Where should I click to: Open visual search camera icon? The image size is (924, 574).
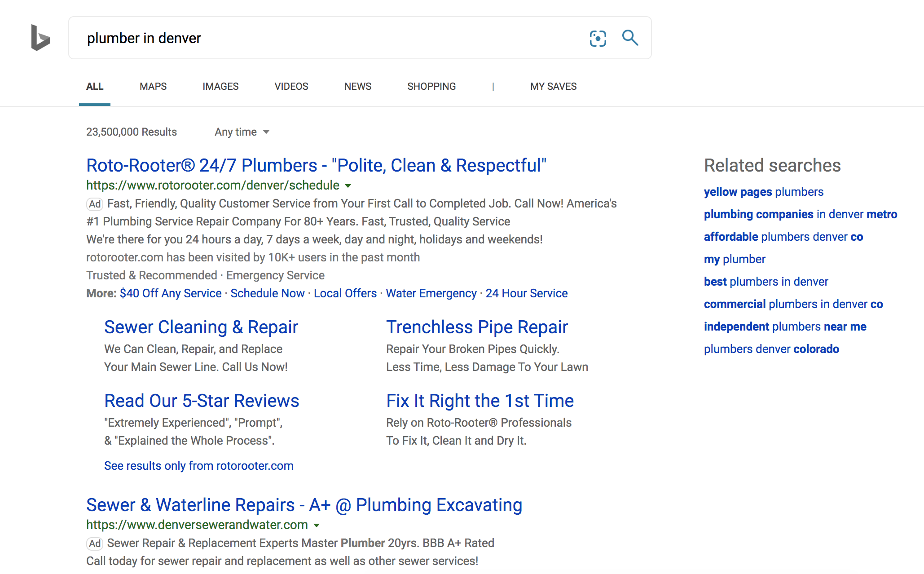pyautogui.click(x=598, y=38)
